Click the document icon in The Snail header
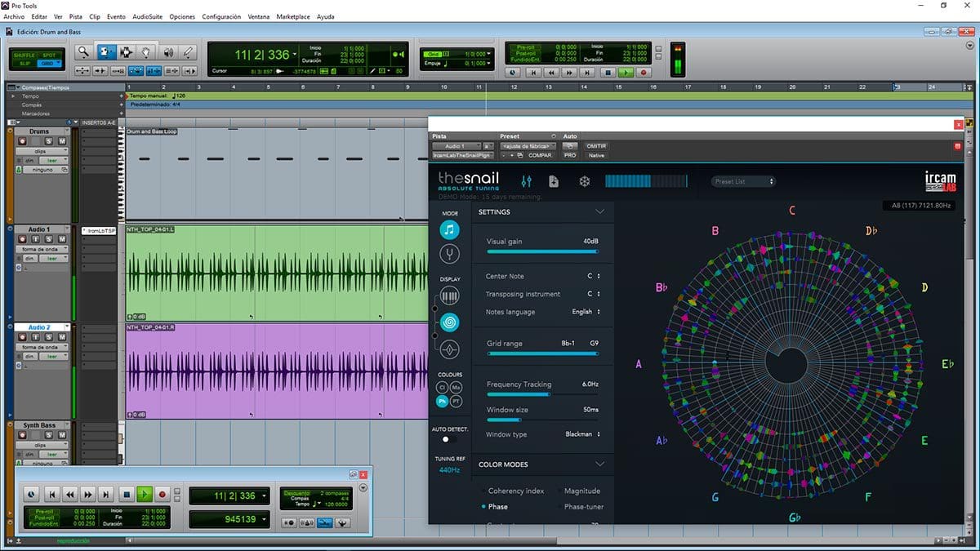The image size is (980, 551). (x=554, y=181)
